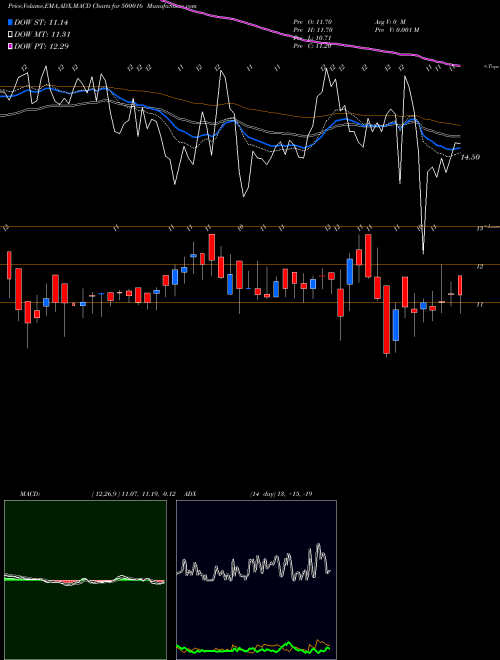Click the 12 price axis label
Screen dimensions: 500x660
tap(479, 266)
